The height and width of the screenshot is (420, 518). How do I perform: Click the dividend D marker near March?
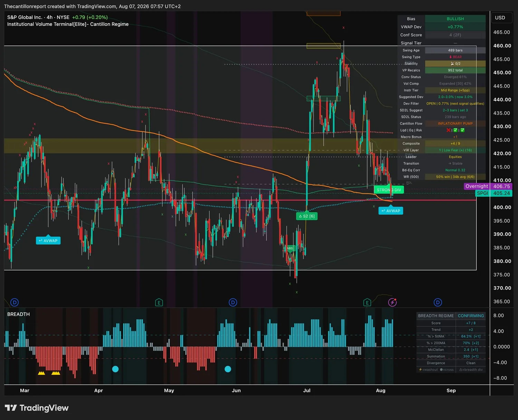(x=15, y=303)
